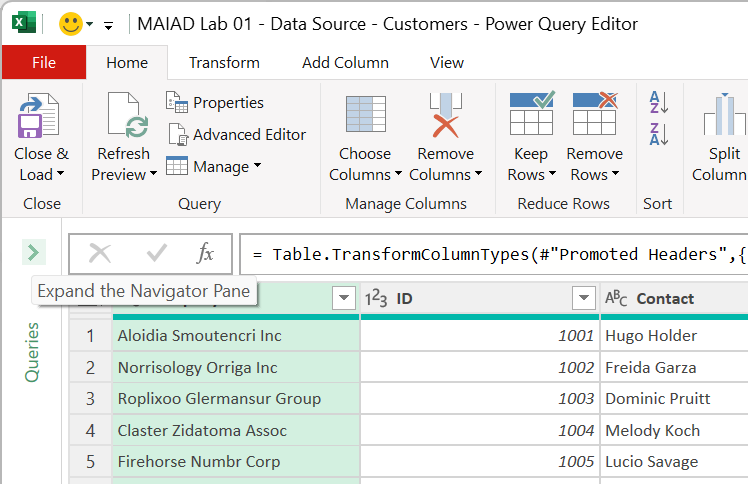Select contact cell Lucio Savage
Image resolution: width=748 pixels, height=484 pixels.
click(x=674, y=462)
